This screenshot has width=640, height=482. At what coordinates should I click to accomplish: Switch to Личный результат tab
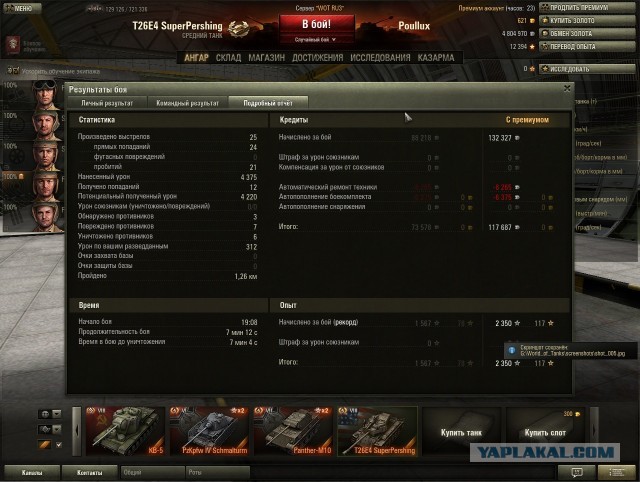click(107, 103)
